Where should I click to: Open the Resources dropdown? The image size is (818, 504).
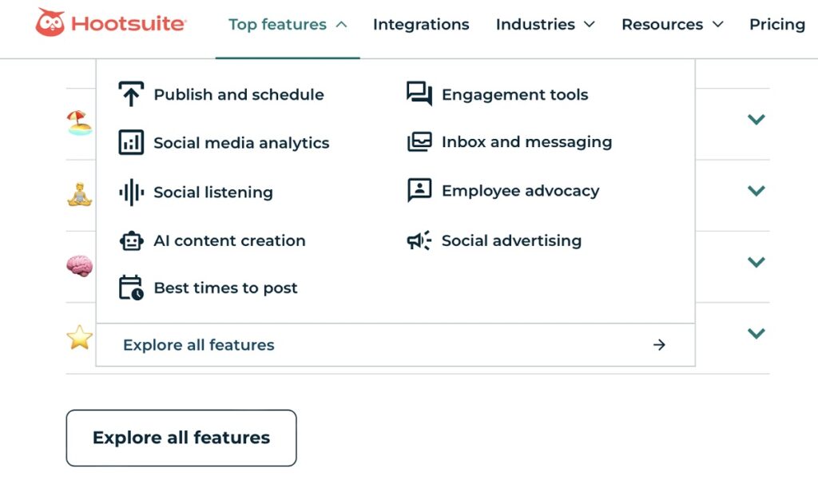672,24
